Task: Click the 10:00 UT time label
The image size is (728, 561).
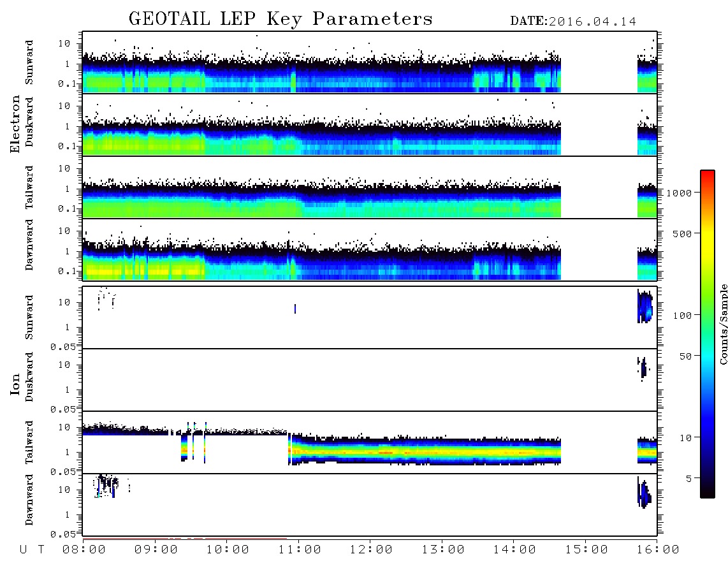Action: click(x=228, y=550)
